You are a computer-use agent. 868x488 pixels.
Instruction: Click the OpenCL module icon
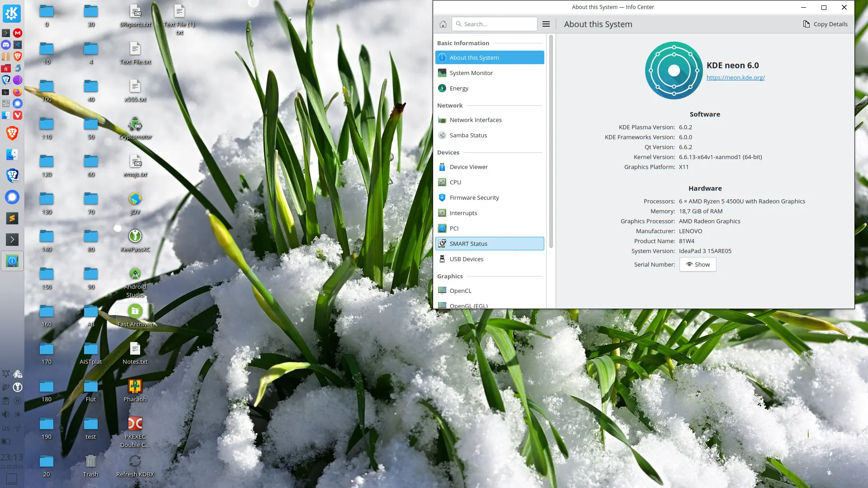tap(442, 291)
